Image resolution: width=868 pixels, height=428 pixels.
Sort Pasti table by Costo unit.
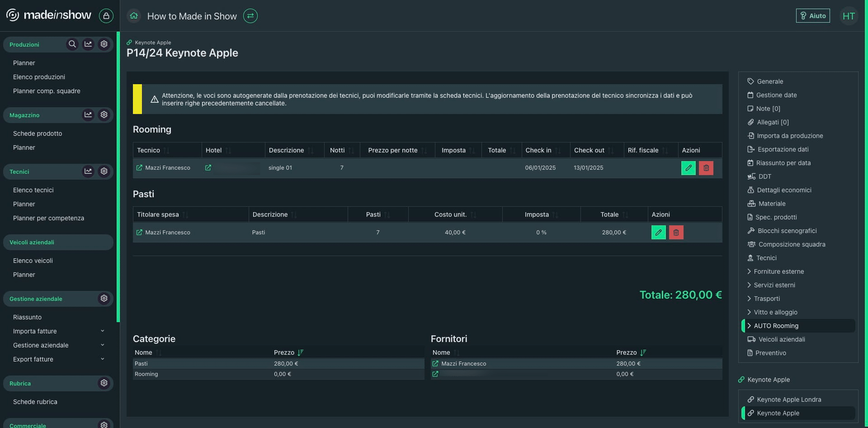click(x=473, y=214)
